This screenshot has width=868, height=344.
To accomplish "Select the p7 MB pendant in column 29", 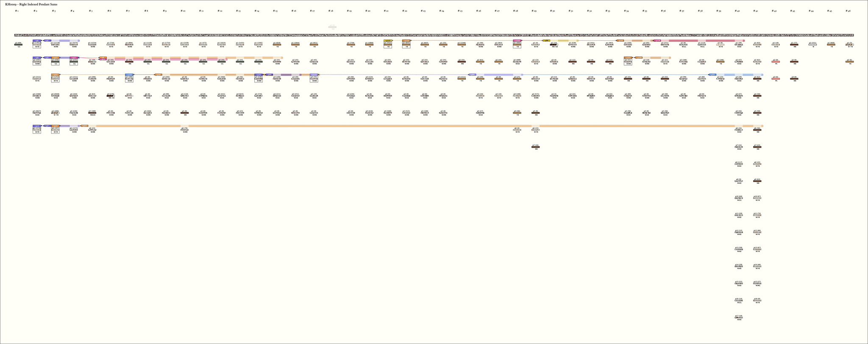I will pyautogui.click(x=536, y=147).
